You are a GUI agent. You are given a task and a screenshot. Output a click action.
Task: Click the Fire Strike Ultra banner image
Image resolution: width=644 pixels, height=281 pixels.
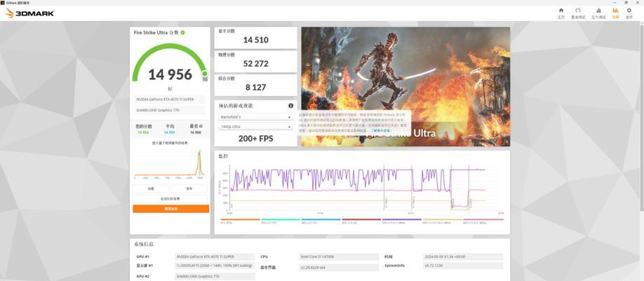coord(405,87)
